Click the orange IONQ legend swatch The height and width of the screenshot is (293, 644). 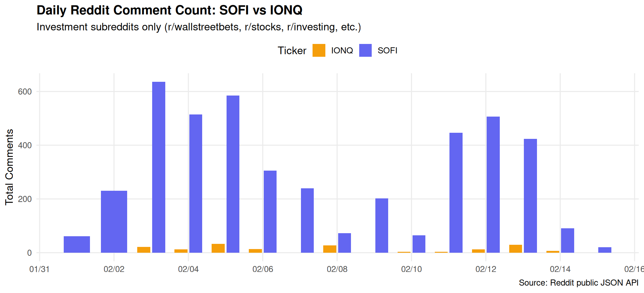(x=319, y=50)
